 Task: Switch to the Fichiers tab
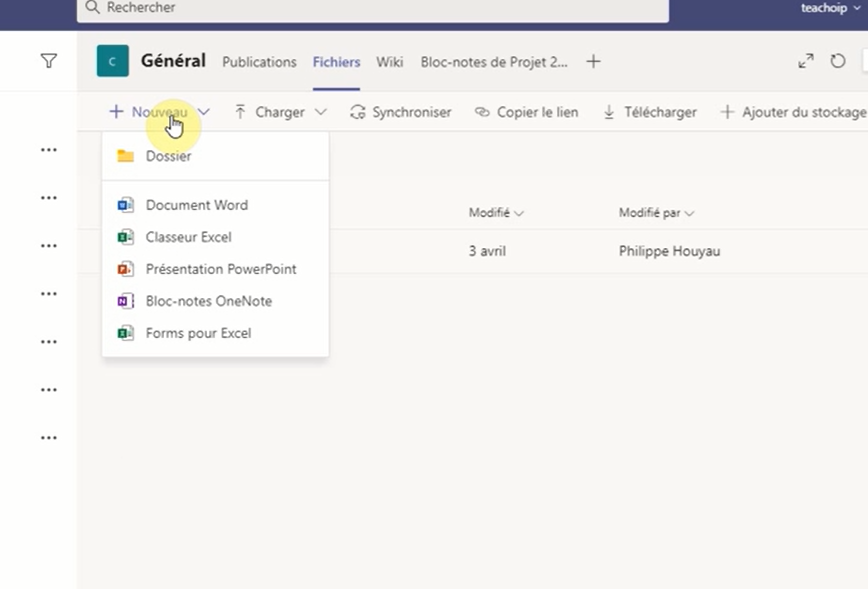[337, 62]
